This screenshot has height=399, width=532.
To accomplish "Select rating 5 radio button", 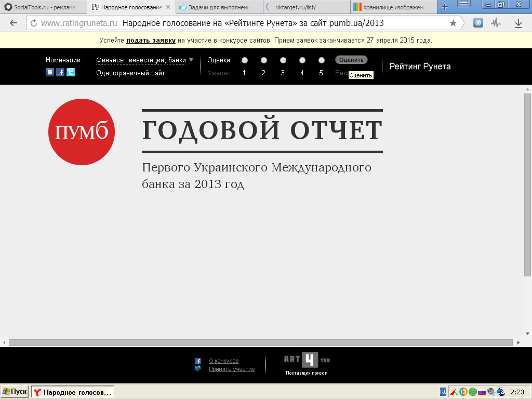I will (322, 60).
